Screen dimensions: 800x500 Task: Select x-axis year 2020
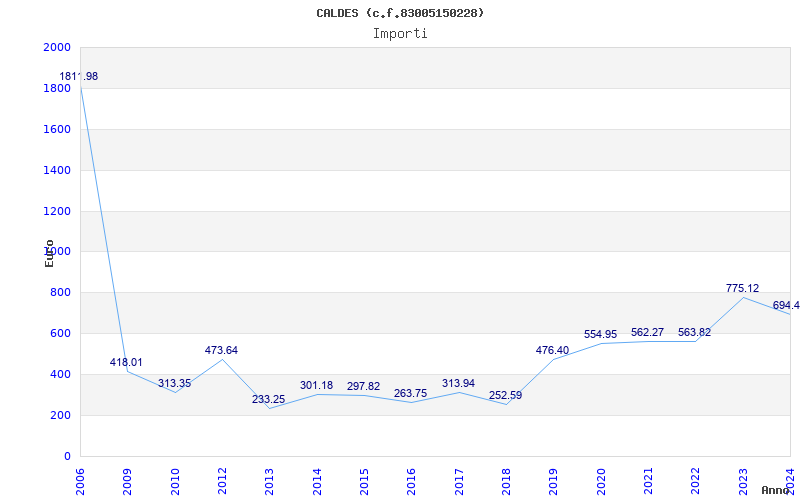coord(601,482)
